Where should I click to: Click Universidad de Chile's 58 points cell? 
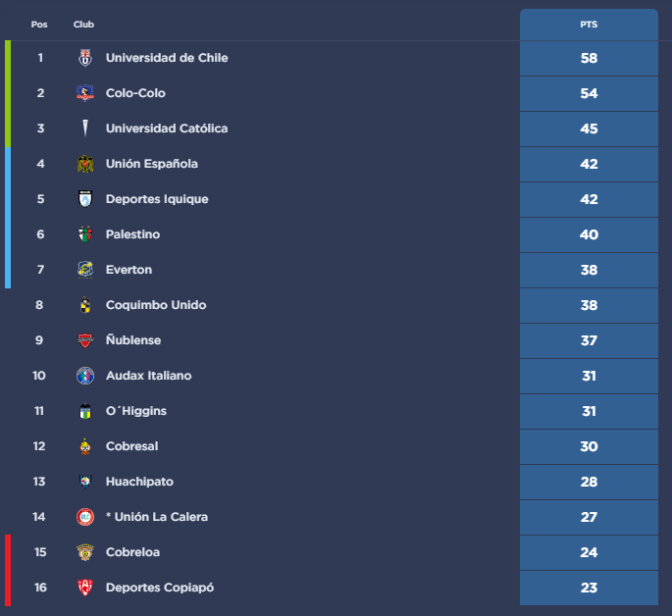pyautogui.click(x=589, y=58)
